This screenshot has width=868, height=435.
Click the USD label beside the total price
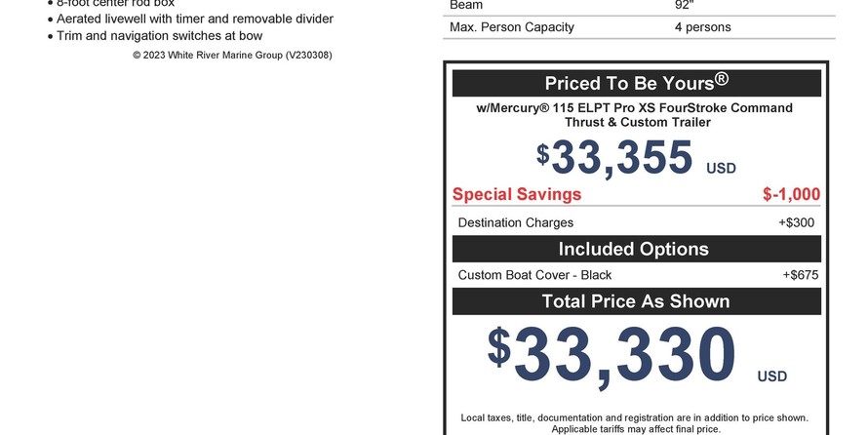[771, 376]
